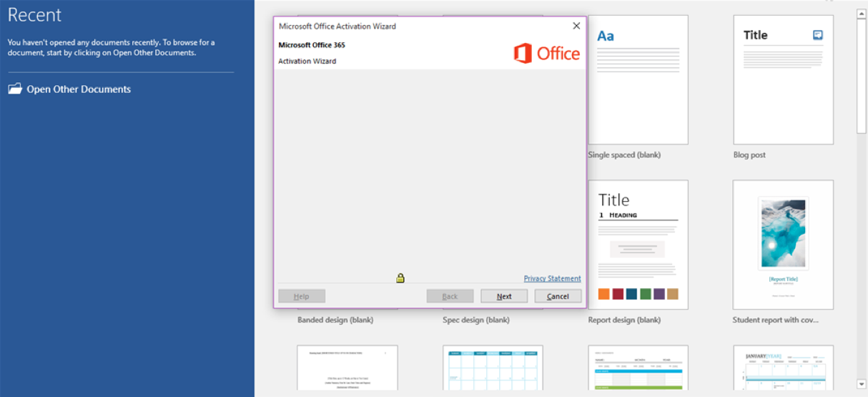Click the Student report with cov... caption
Viewport: 868px width, 397px height.
pyautogui.click(x=776, y=320)
